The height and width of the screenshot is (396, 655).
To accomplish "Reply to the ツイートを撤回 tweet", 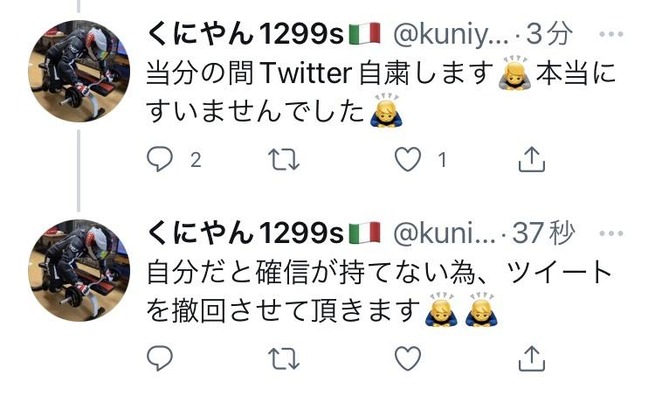I will pyautogui.click(x=160, y=358).
